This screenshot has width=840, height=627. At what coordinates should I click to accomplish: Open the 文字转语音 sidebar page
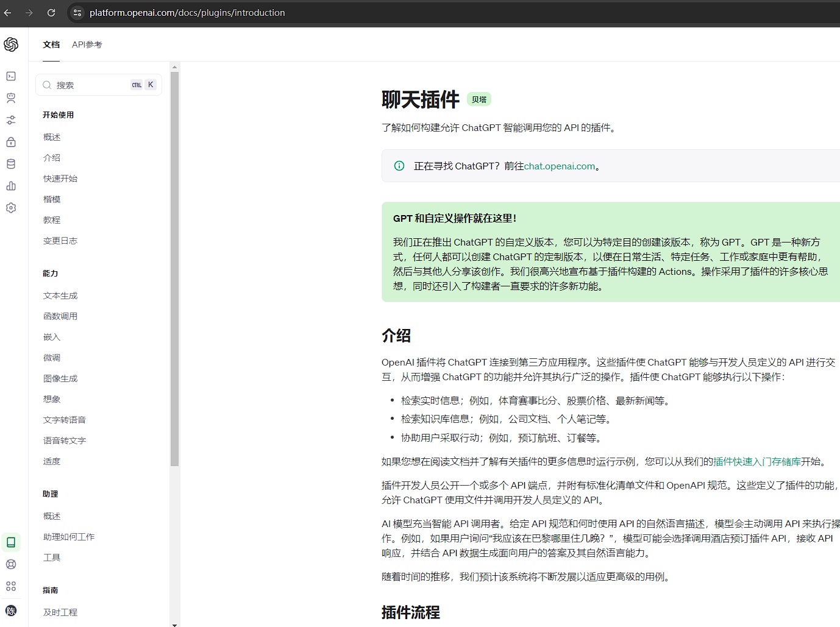point(65,420)
